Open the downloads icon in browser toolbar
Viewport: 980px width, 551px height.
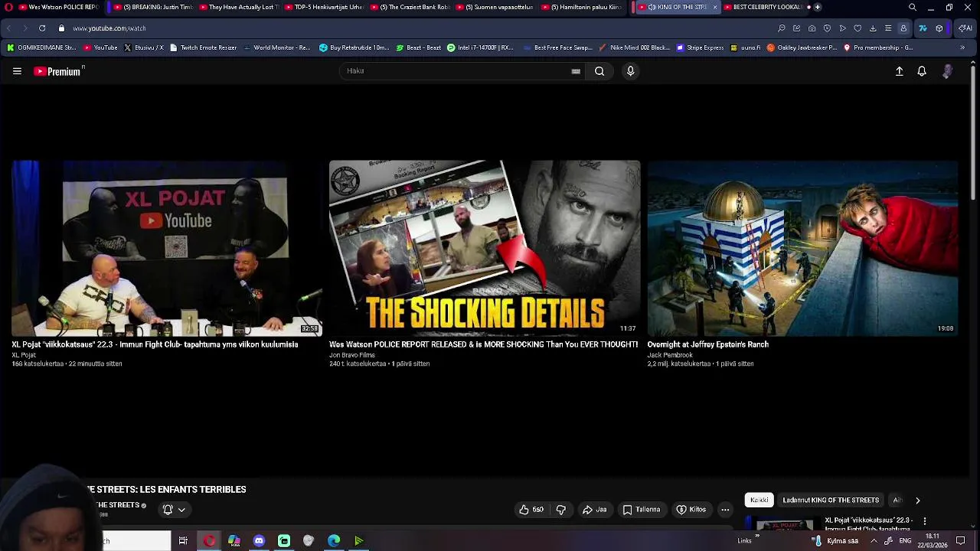pyautogui.click(x=873, y=28)
